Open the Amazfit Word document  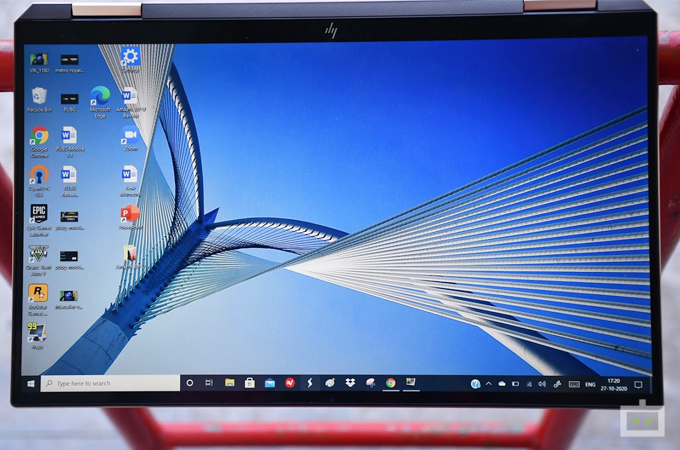click(x=130, y=103)
